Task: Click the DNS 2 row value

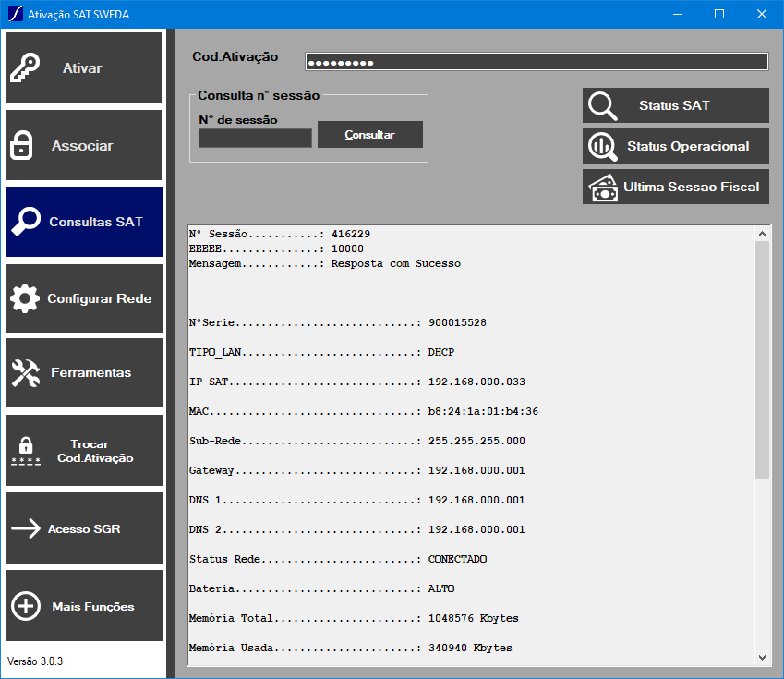Action: click(477, 529)
